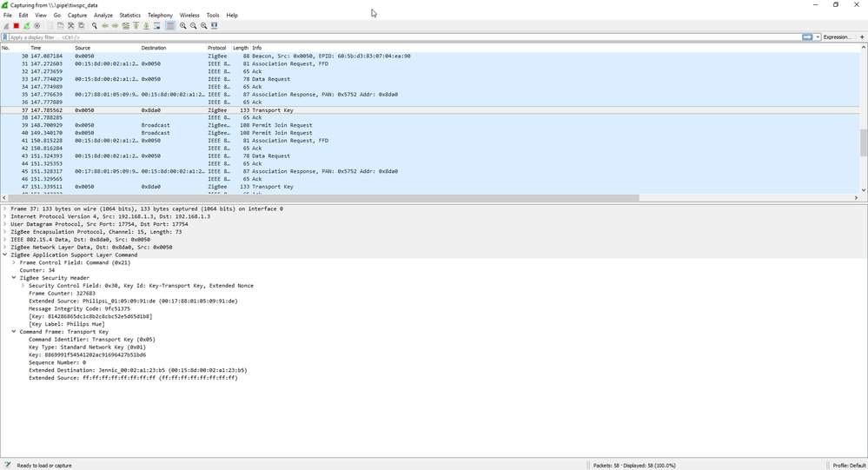The width and height of the screenshot is (868, 470).
Task: Reload the capture file icon
Action: click(x=82, y=26)
